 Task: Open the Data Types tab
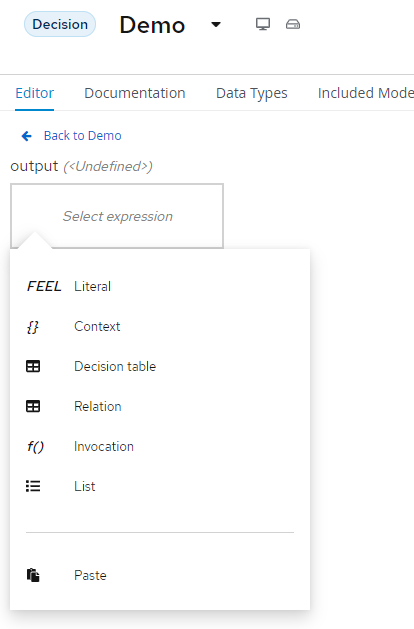(x=252, y=93)
